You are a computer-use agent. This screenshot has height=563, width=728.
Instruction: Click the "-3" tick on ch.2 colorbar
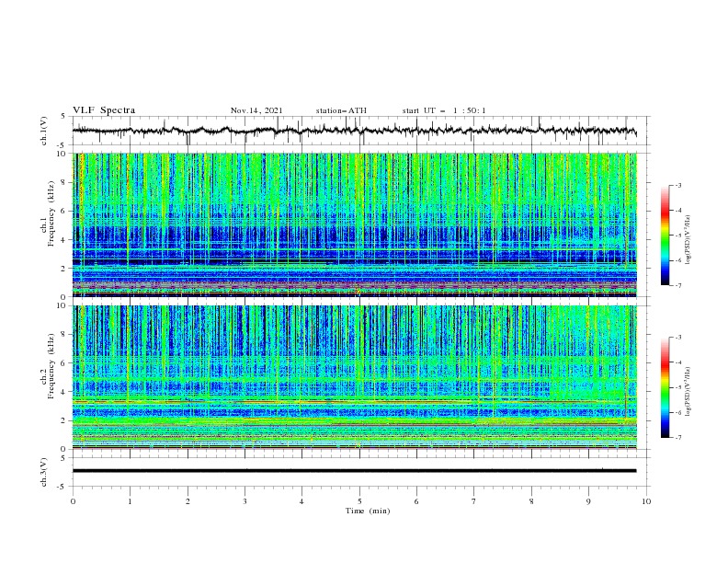[x=677, y=338]
